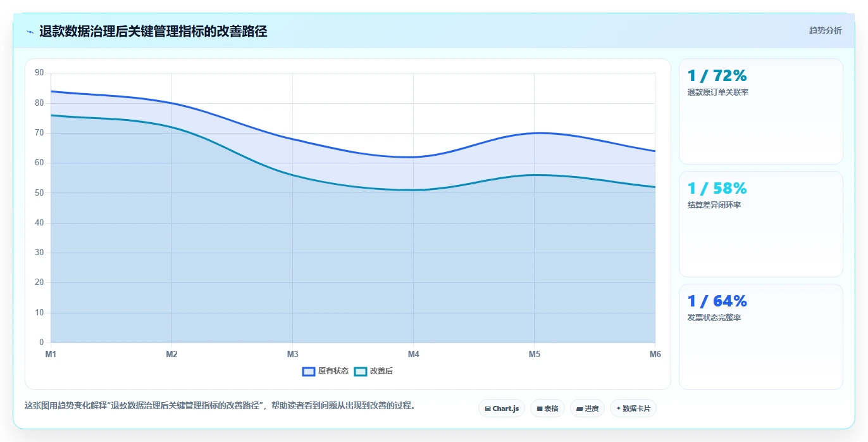
Task: Toggle the 原有状态 legend item
Action: [x=326, y=371]
